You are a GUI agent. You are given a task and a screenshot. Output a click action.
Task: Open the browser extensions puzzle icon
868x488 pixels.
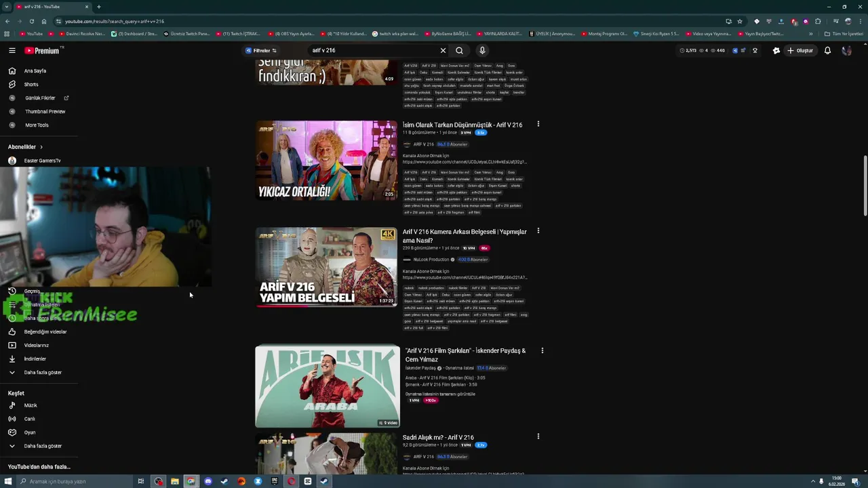click(818, 21)
